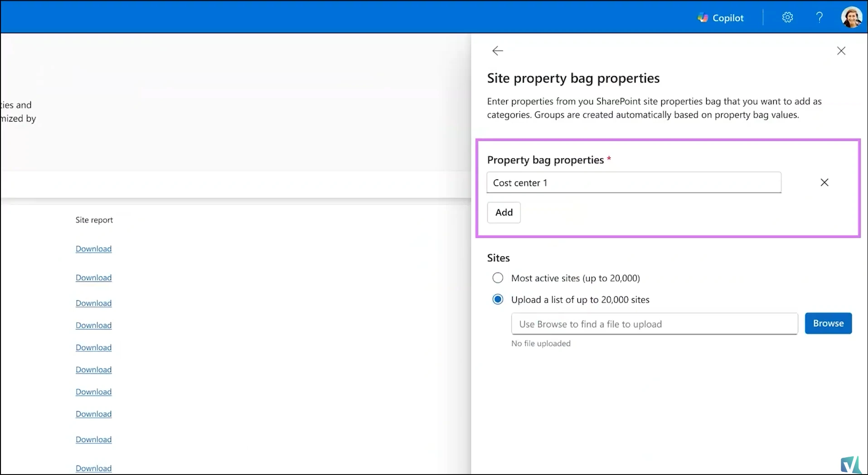This screenshot has height=475, width=868.
Task: Click the Property bag properties label
Action: (545, 160)
